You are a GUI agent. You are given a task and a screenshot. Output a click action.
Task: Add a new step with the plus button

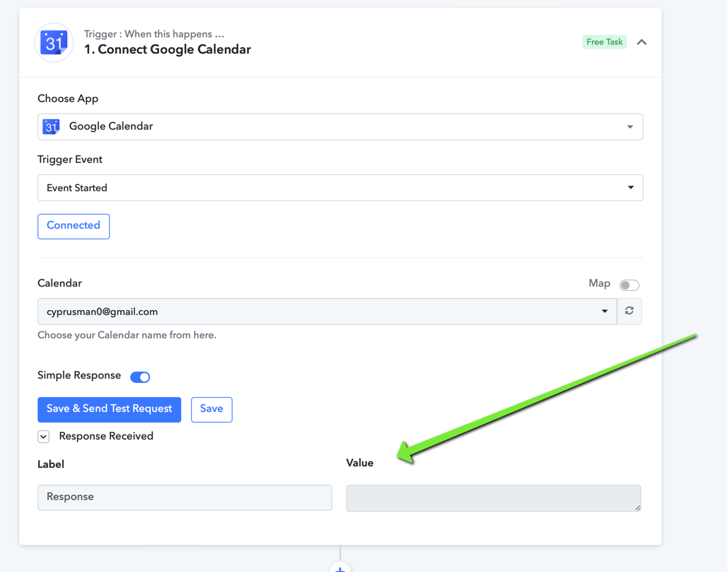pyautogui.click(x=340, y=568)
